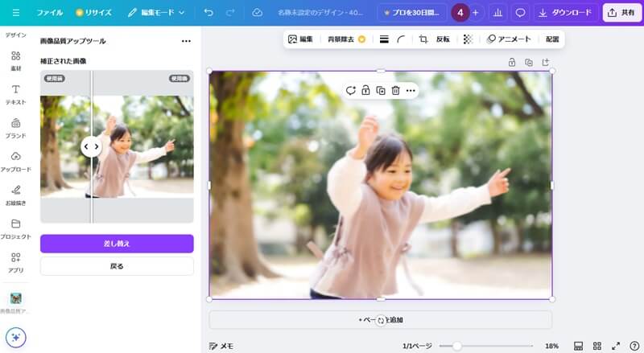Open the ファイル menu
This screenshot has width=644, height=353.
(x=50, y=13)
